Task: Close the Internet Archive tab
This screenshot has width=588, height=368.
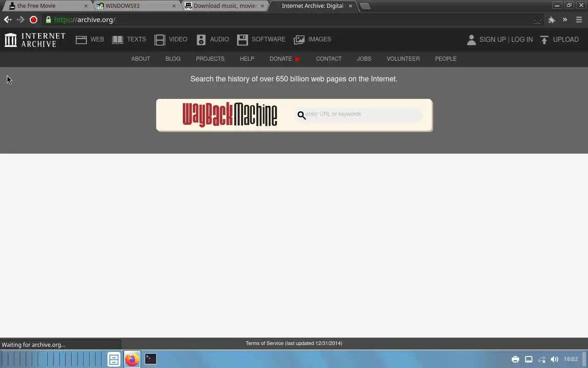Action: (351, 6)
